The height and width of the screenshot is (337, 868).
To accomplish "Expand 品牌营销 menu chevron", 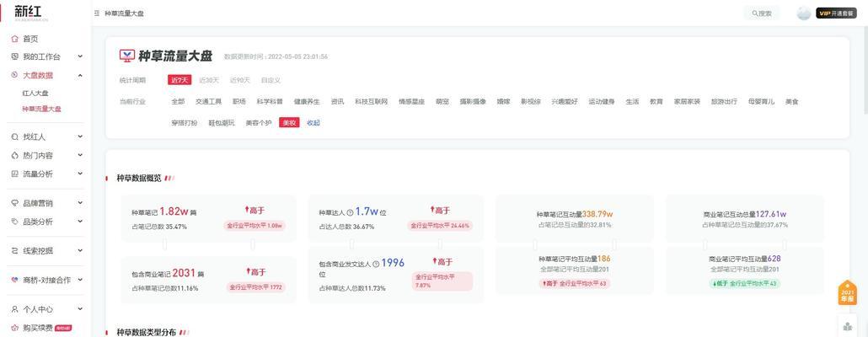I will tap(80, 203).
